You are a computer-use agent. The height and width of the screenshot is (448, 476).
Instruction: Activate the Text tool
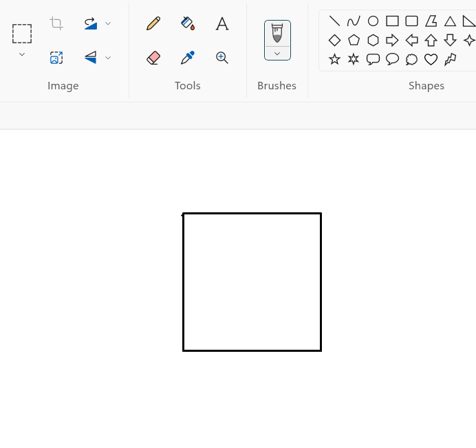(x=222, y=23)
